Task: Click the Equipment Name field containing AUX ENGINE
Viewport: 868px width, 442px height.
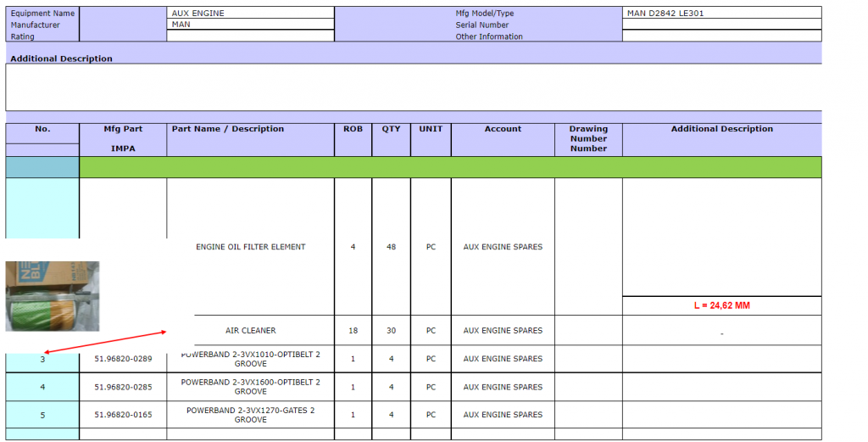Action: pyautogui.click(x=250, y=14)
